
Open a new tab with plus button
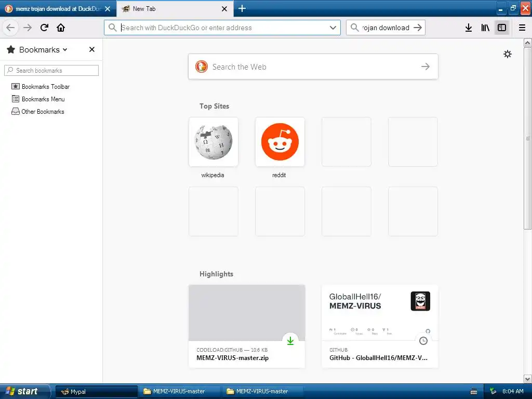pos(242,8)
